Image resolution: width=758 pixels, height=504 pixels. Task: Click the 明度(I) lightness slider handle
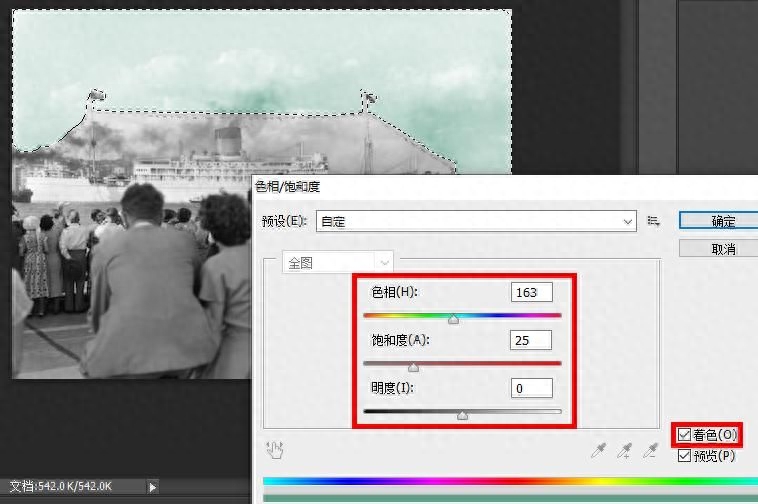[x=463, y=416]
